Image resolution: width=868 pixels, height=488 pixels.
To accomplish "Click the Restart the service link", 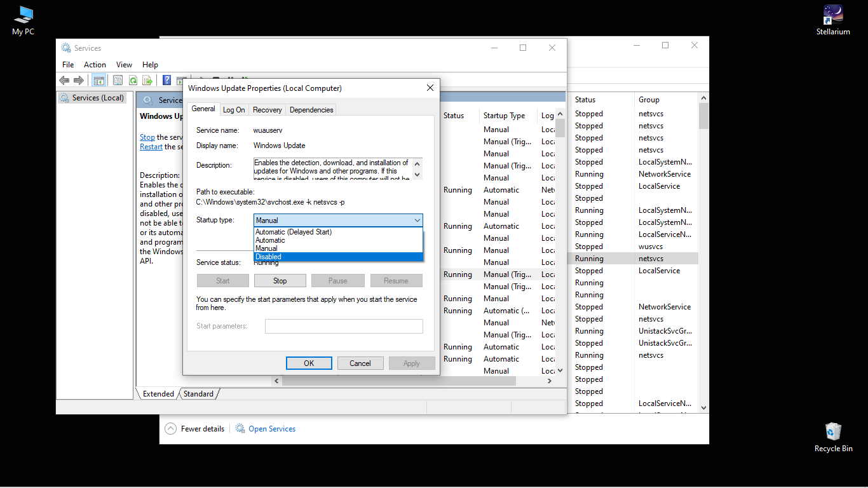I will (151, 147).
